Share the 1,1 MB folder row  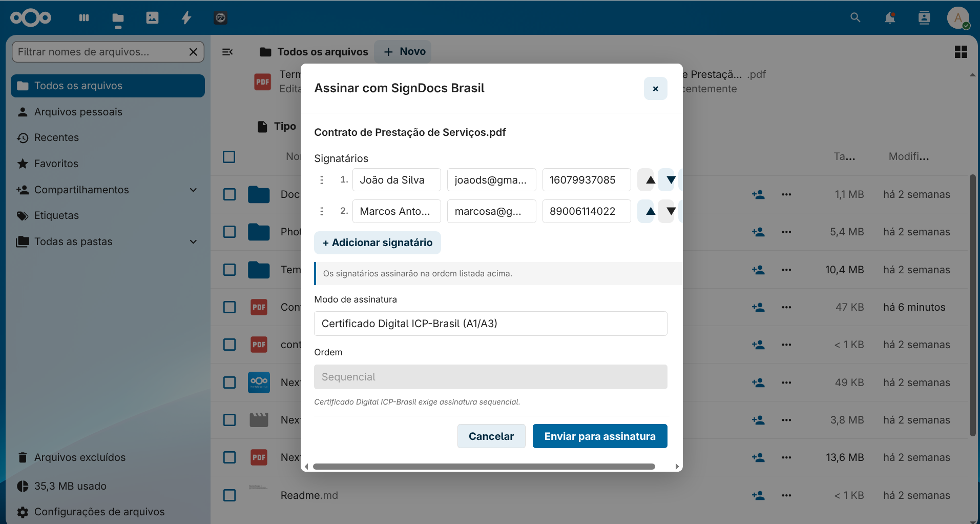(x=758, y=194)
